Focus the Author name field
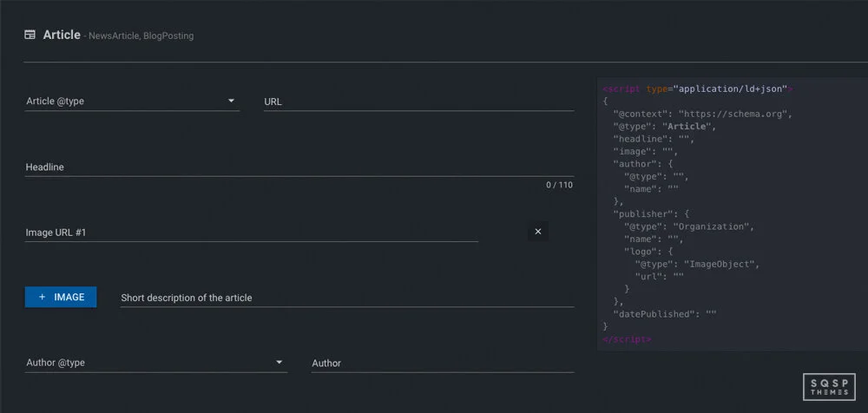Image resolution: width=868 pixels, height=413 pixels. [x=443, y=363]
